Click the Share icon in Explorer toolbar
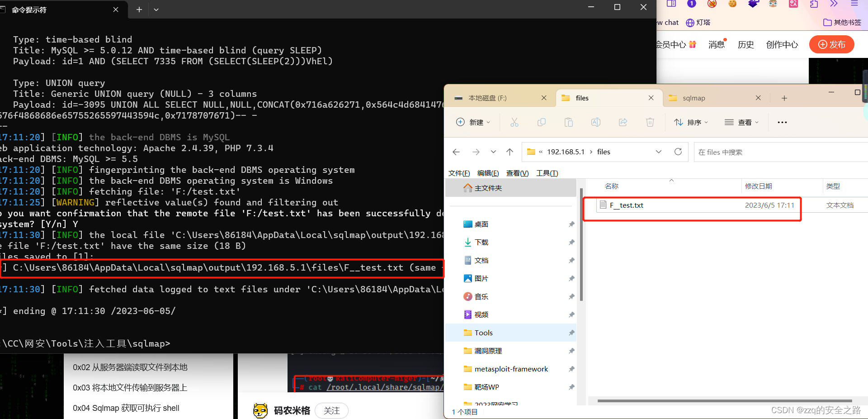 click(623, 122)
